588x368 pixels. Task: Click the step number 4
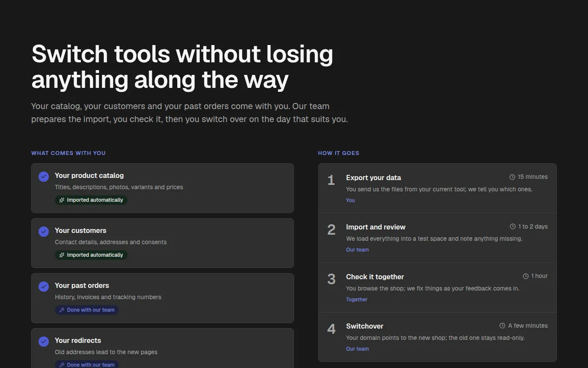(x=331, y=329)
